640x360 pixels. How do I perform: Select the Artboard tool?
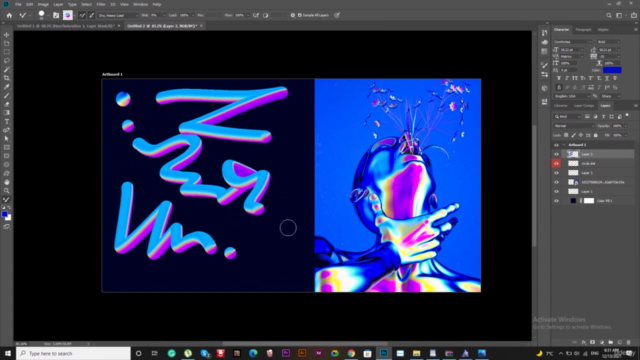7,43
